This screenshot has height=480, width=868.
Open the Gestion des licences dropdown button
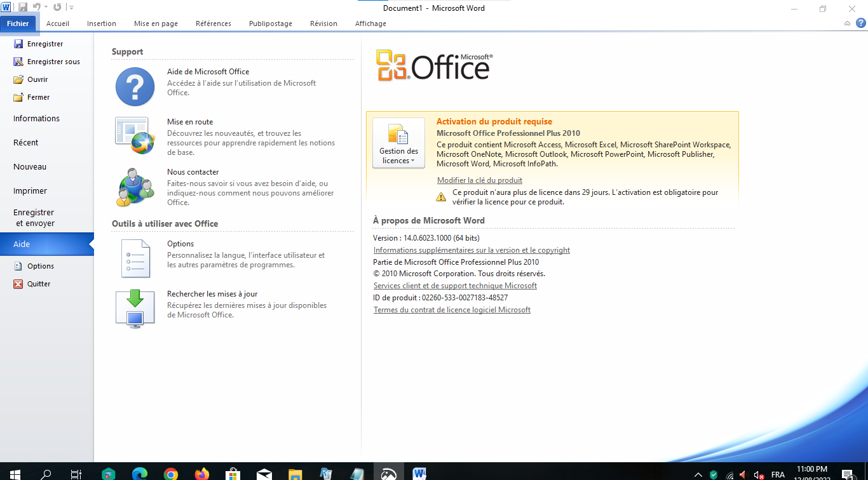tap(398, 143)
